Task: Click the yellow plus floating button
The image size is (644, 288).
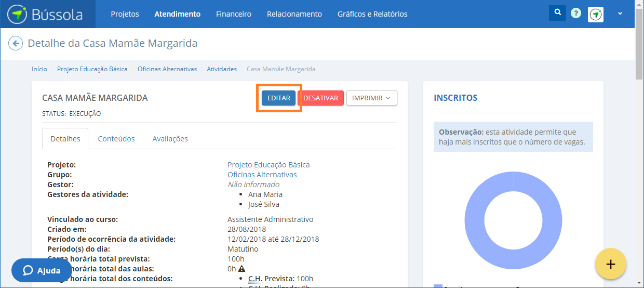Action: [x=611, y=264]
